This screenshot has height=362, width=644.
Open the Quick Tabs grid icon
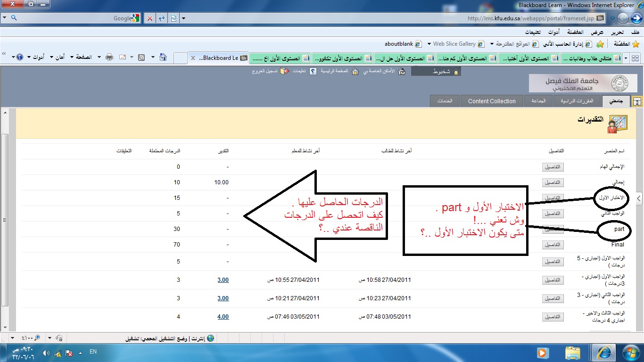pyautogui.click(x=635, y=58)
